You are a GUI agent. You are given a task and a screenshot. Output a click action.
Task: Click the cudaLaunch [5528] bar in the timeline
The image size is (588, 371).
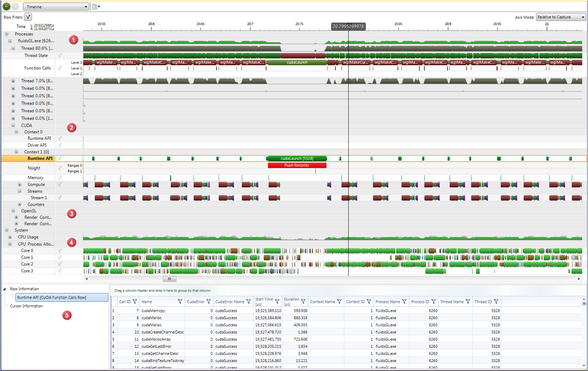pos(297,158)
